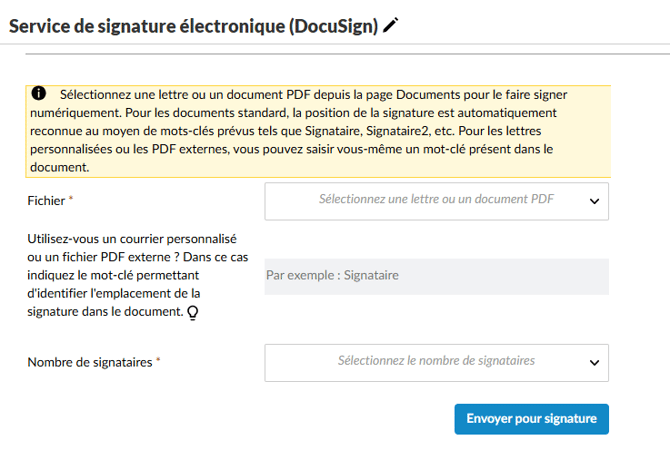
Task: Open 'Sélectionnez une lettre ou un document PDF' combo
Action: click(436, 201)
